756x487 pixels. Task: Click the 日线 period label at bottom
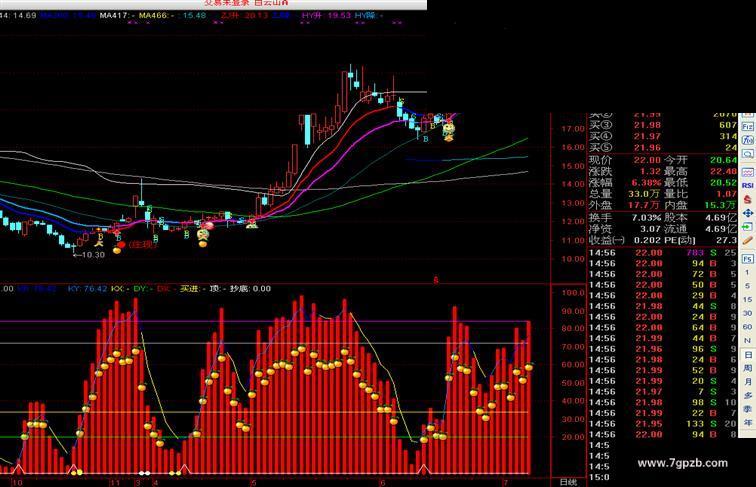coord(567,482)
